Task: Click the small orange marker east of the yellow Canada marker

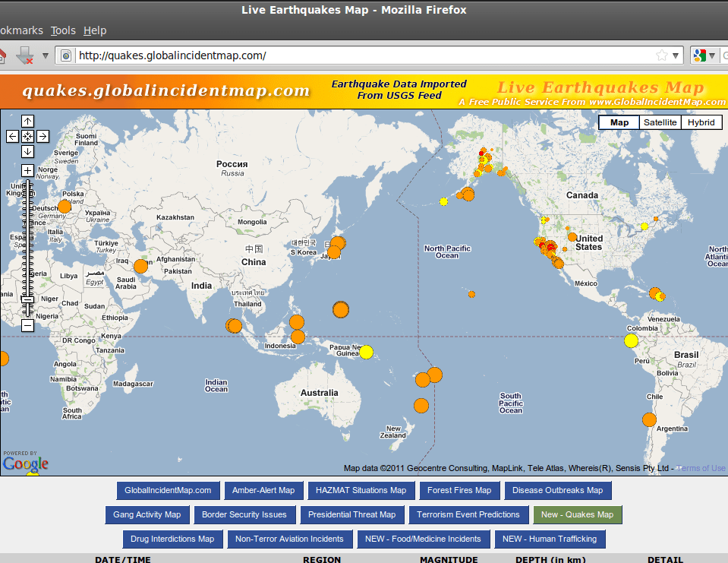Action: click(656, 218)
